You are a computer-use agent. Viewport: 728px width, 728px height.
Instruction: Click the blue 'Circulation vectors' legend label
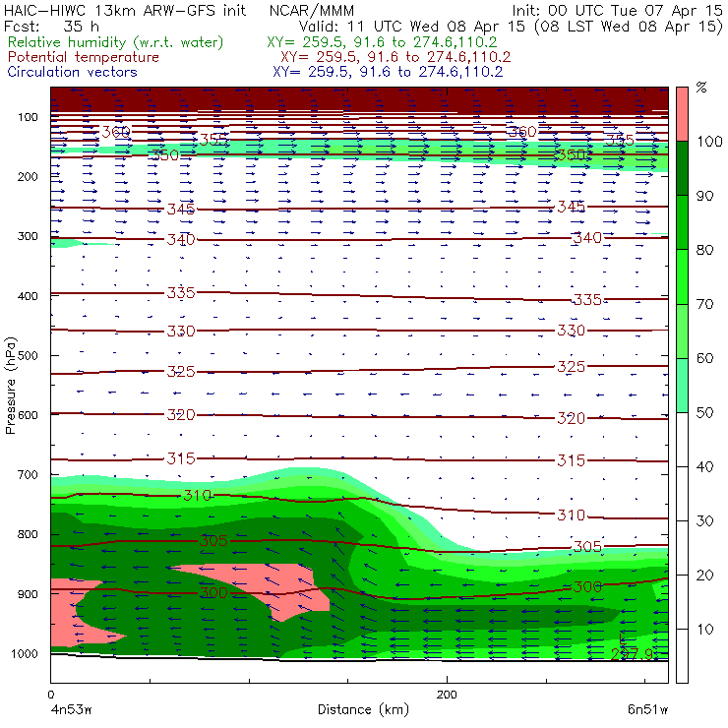[72, 72]
